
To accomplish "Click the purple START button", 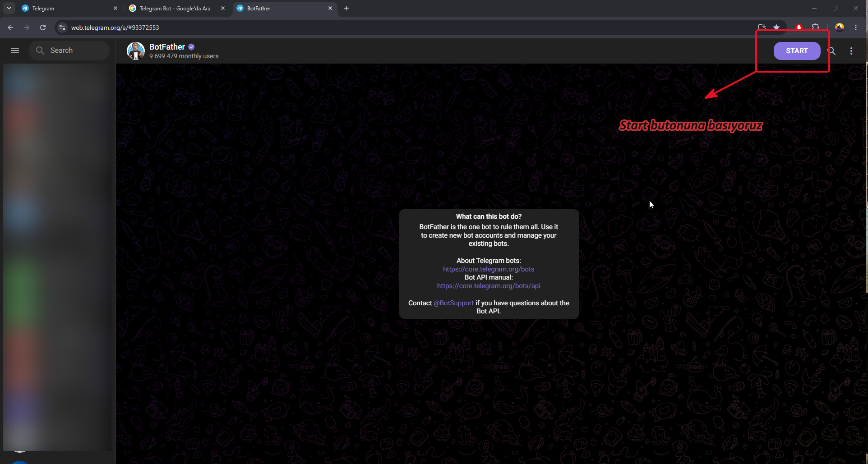I will [x=797, y=51].
